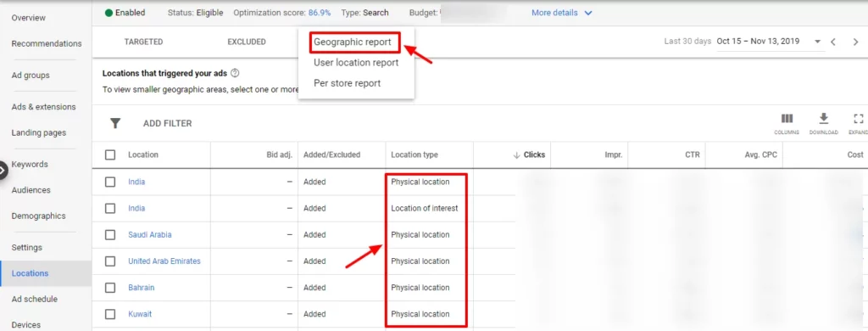Open the Bahrain location link
868x331 pixels.
tap(142, 288)
